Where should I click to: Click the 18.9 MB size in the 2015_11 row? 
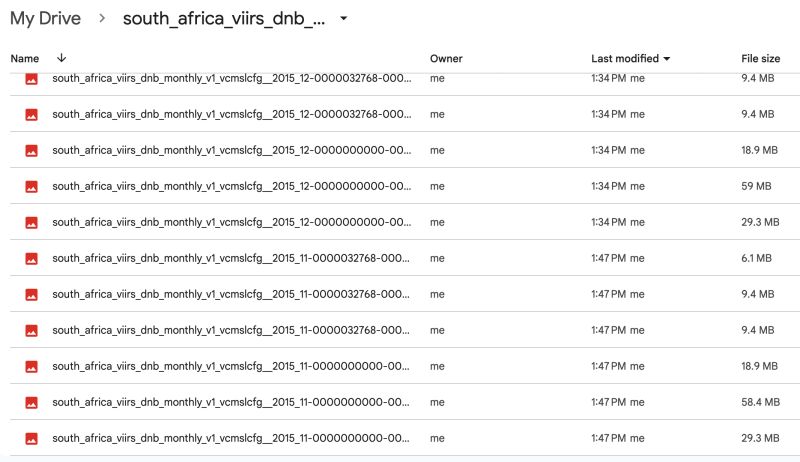coord(759,366)
